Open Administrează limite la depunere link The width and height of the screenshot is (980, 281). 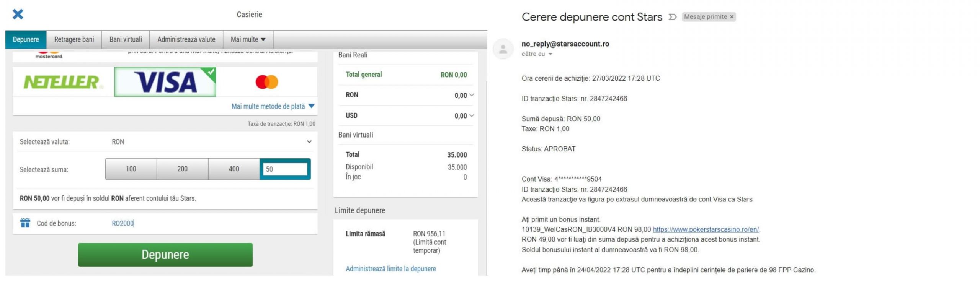(x=391, y=269)
